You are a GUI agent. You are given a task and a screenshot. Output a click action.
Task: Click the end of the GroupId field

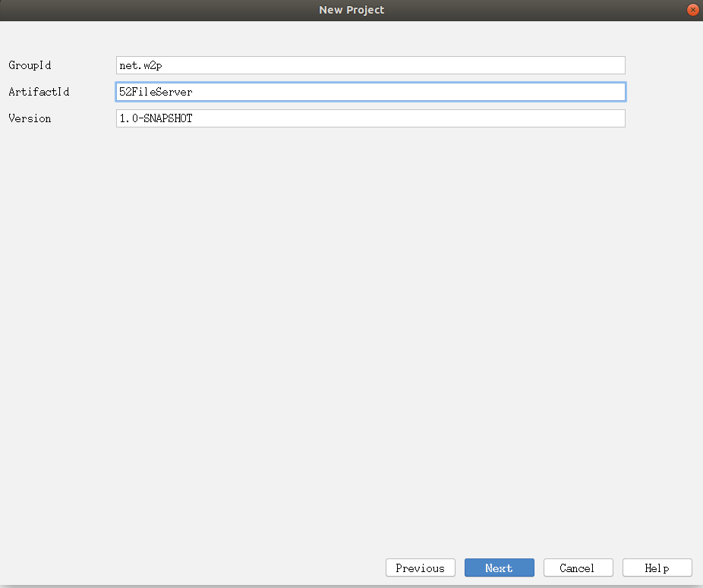click(x=615, y=65)
